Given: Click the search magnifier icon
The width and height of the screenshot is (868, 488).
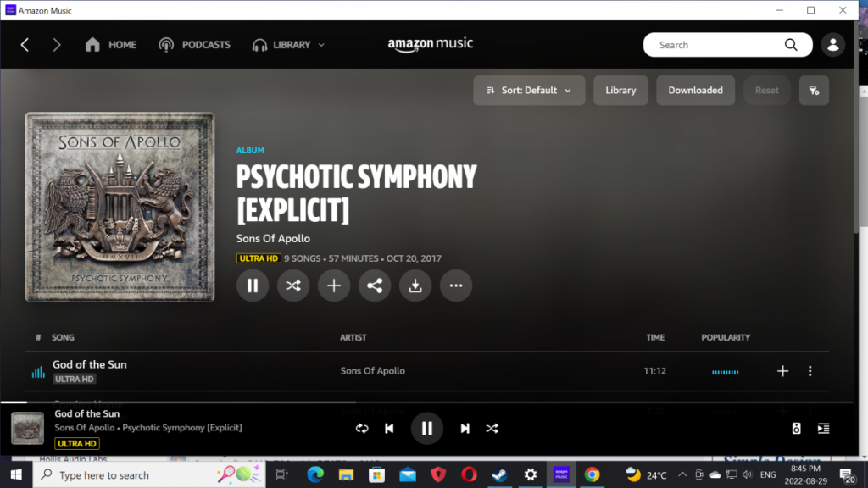Looking at the screenshot, I should [x=791, y=45].
